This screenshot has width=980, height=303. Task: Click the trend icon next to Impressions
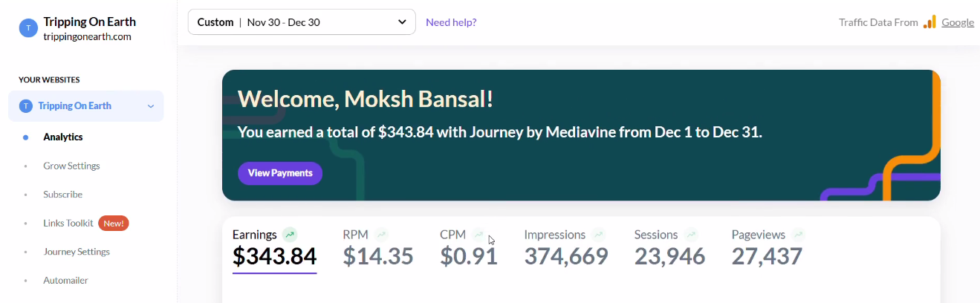coord(599,235)
